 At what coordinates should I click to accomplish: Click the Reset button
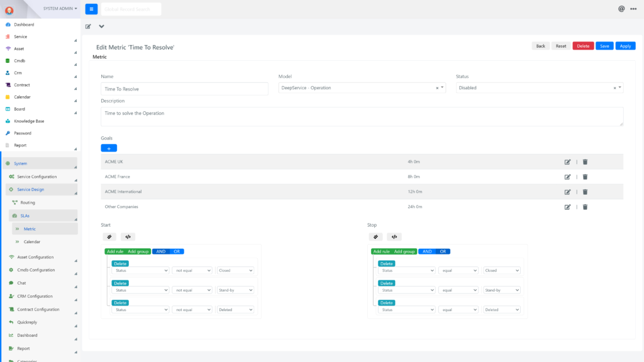(561, 46)
